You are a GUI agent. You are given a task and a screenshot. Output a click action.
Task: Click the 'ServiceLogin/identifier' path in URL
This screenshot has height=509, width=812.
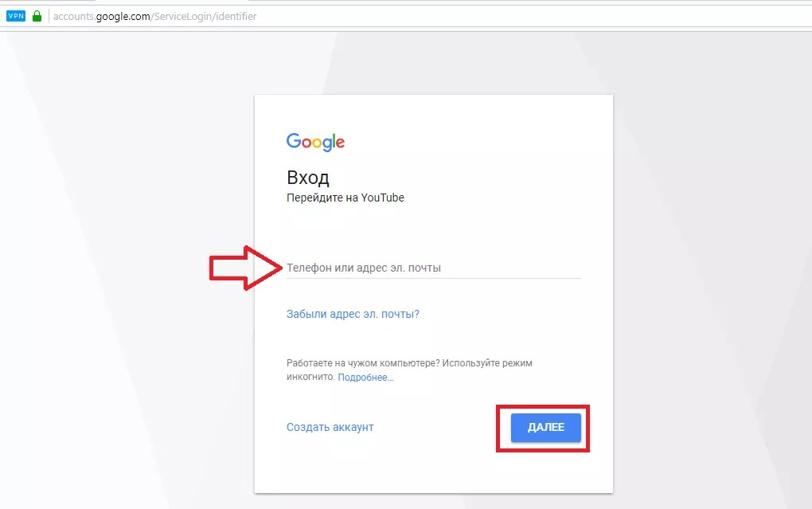point(205,17)
